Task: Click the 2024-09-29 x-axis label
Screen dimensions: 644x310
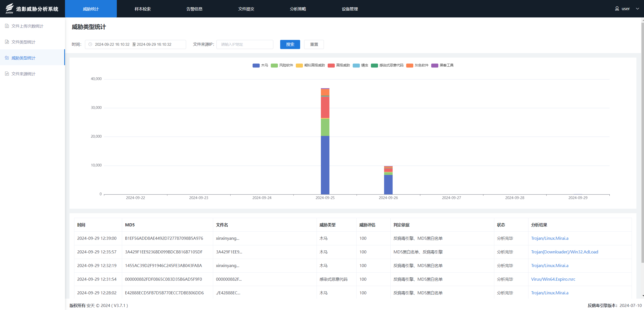Action: click(x=578, y=198)
